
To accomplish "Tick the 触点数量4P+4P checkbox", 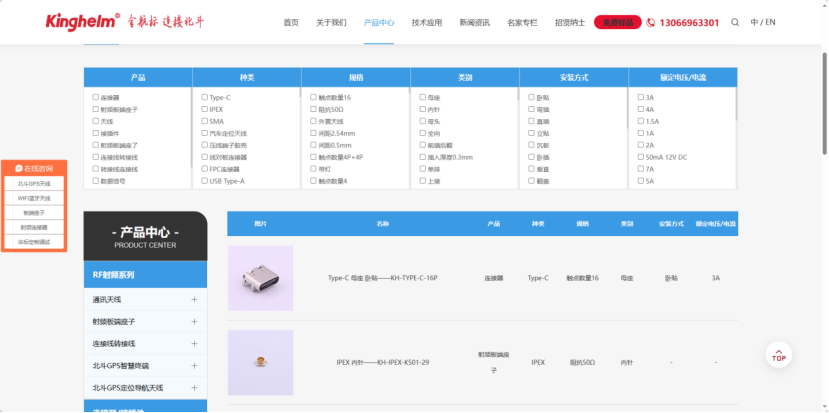I will click(x=314, y=157).
